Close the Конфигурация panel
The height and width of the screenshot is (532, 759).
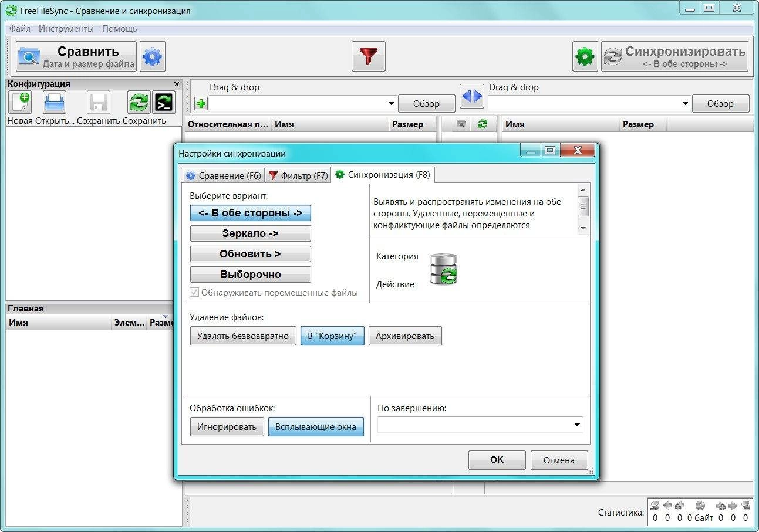[177, 84]
